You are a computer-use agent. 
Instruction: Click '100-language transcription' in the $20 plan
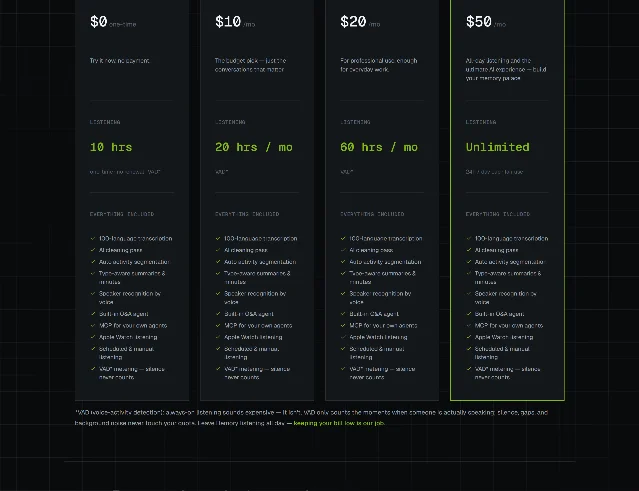386,238
